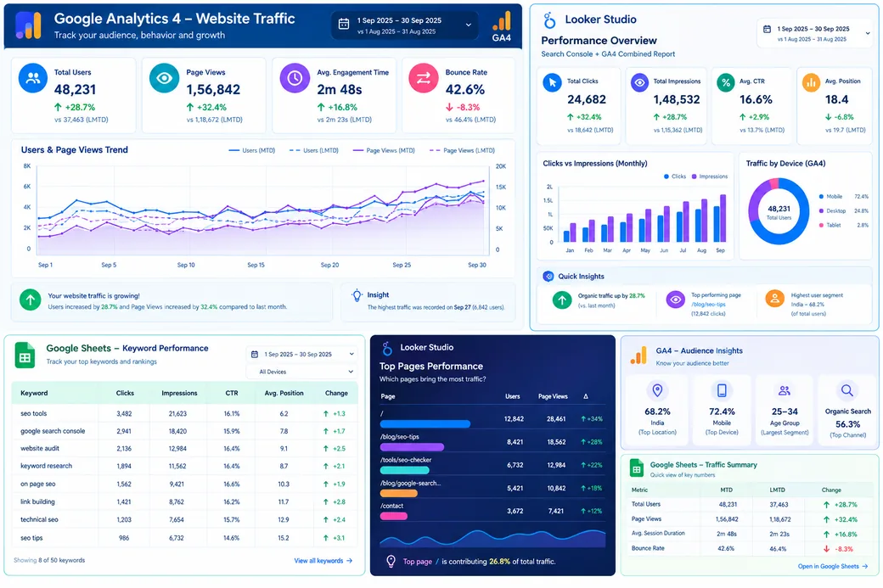Click the Avg. Engagement Time clock icon
This screenshot has width=883, height=588.
click(295, 78)
